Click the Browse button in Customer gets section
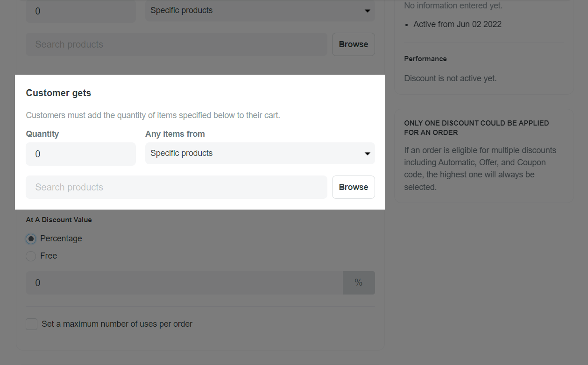Image resolution: width=588 pixels, height=365 pixels. [x=353, y=187]
